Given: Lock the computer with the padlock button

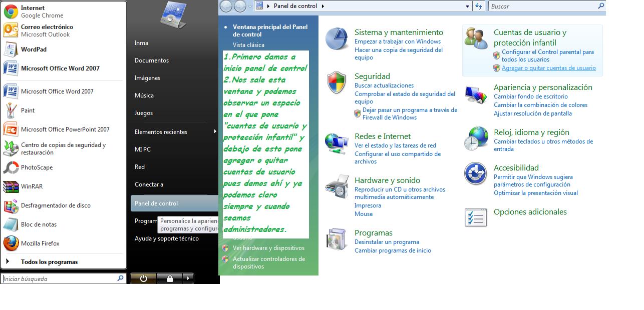Looking at the screenshot, I should tap(169, 278).
